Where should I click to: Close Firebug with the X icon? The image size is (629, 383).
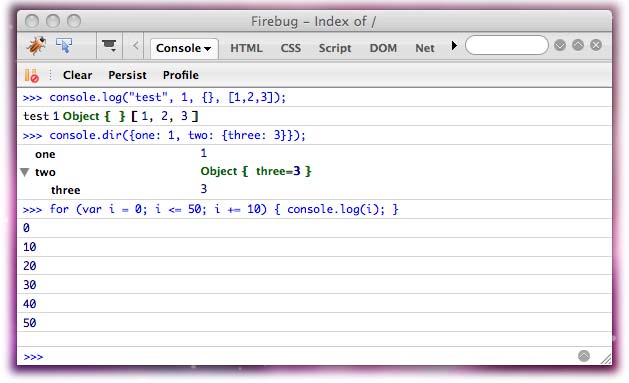click(x=596, y=45)
